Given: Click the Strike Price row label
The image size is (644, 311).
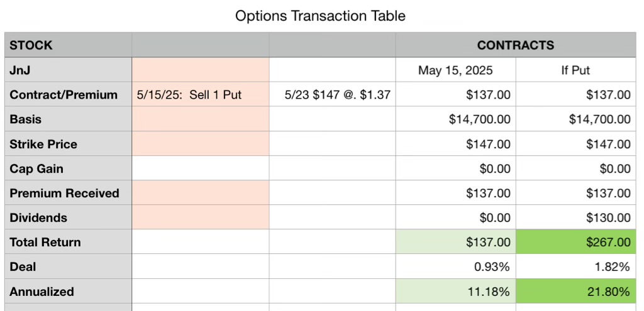Looking at the screenshot, I should click(68, 144).
